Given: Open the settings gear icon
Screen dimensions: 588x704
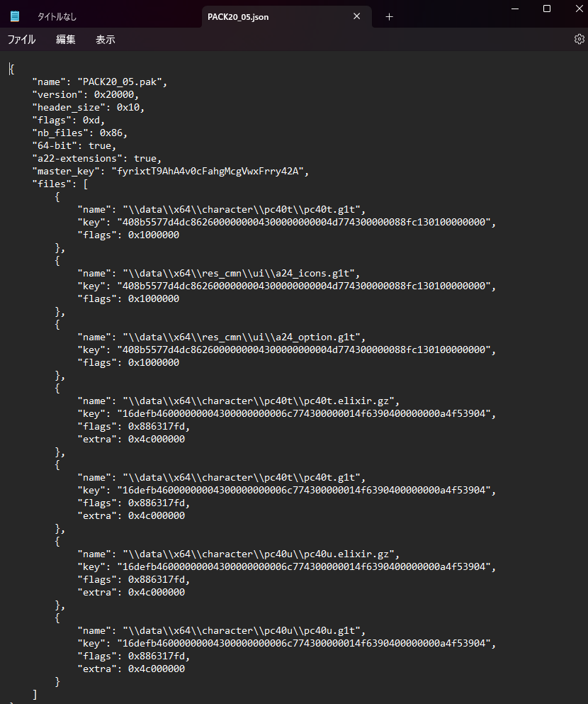Looking at the screenshot, I should click(579, 39).
